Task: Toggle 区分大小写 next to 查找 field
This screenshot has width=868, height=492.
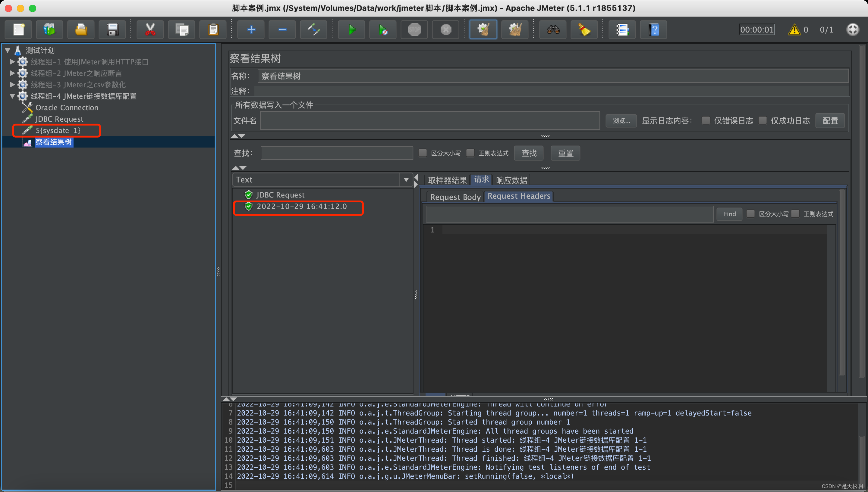Action: pyautogui.click(x=423, y=153)
